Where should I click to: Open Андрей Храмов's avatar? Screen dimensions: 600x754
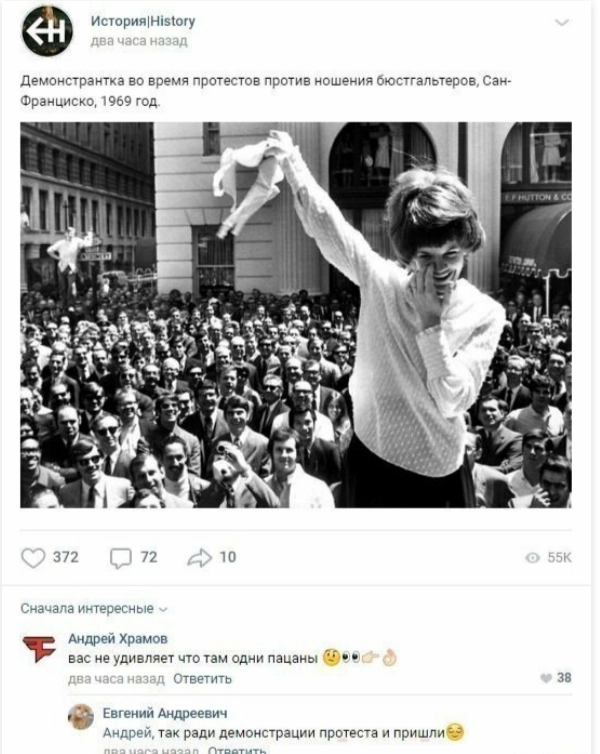click(x=39, y=650)
